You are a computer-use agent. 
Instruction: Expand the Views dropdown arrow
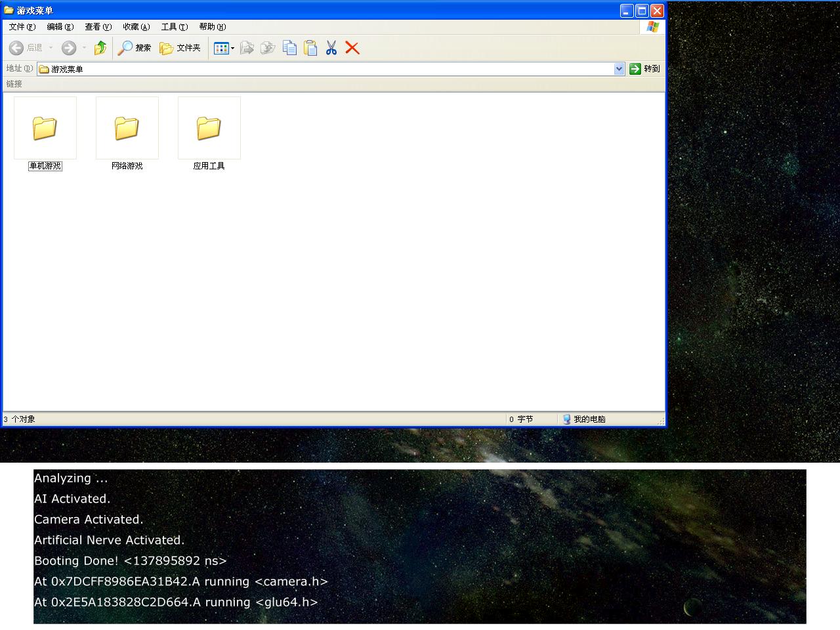[x=232, y=48]
